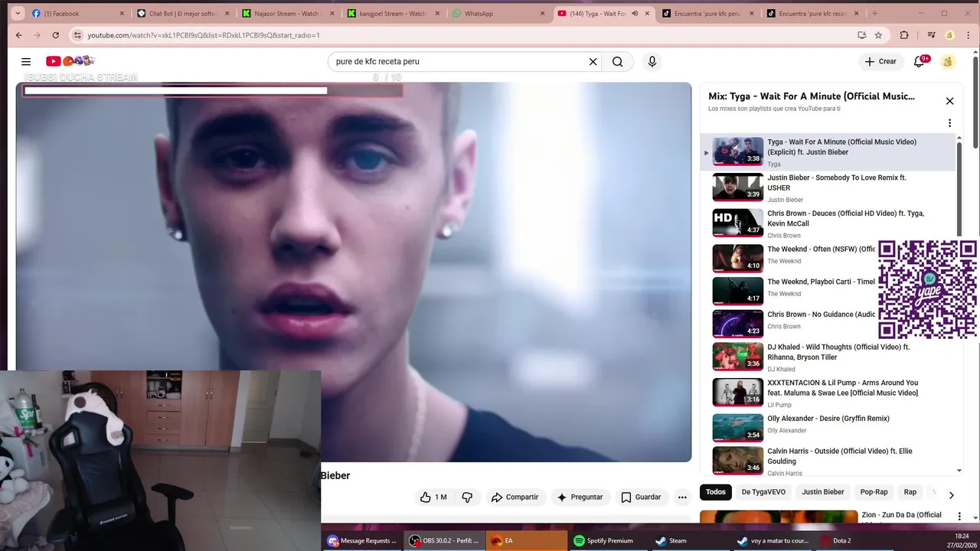Play DJ Khaled - Wild Thoughts
The height and width of the screenshot is (551, 980).
(827, 357)
